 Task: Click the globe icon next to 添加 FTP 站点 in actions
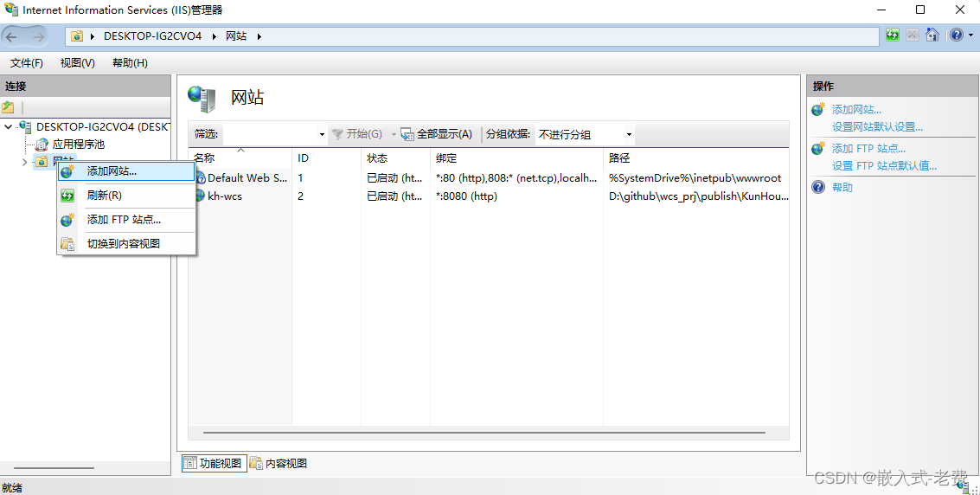tap(819, 148)
